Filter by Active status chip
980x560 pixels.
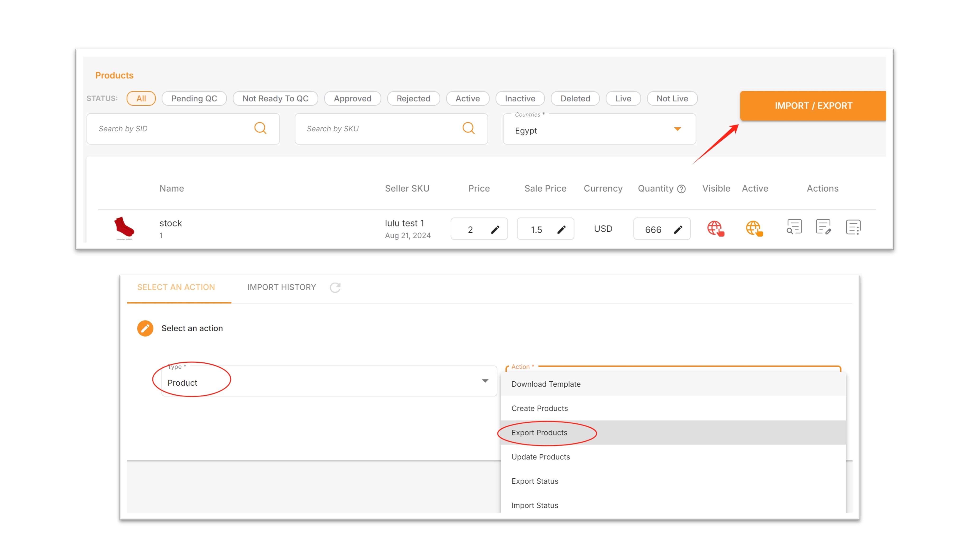[467, 98]
